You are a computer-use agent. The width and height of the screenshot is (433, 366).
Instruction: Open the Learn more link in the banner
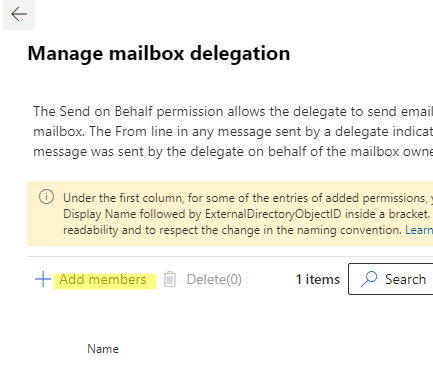pyautogui.click(x=419, y=230)
